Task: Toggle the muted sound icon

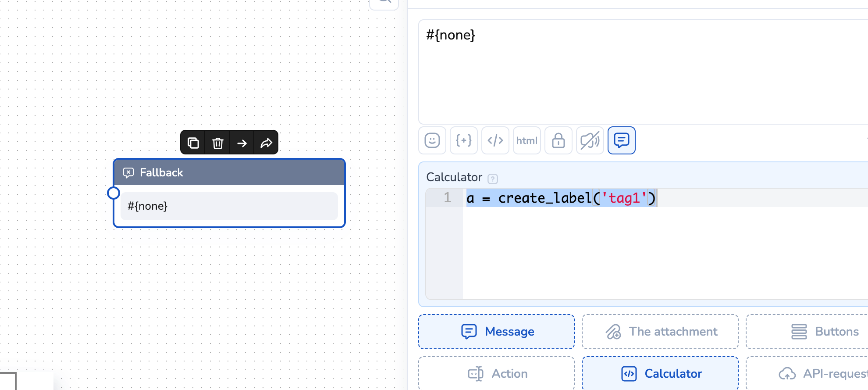Action: point(590,140)
